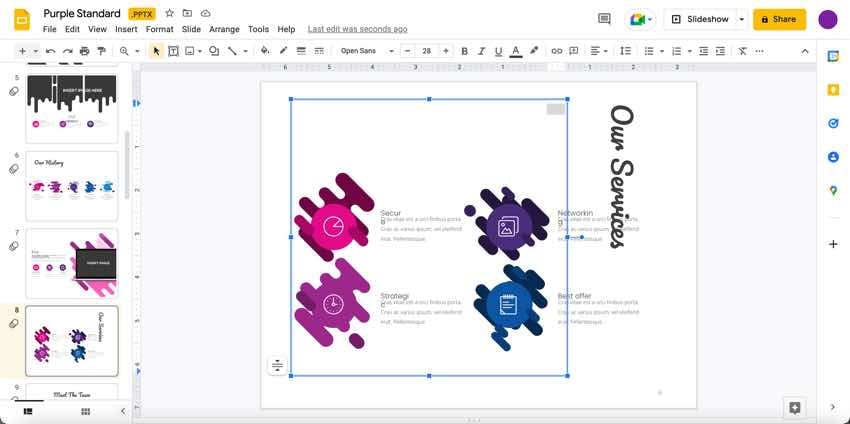Image resolution: width=850 pixels, height=424 pixels.
Task: Open the Arrange menu
Action: click(224, 30)
